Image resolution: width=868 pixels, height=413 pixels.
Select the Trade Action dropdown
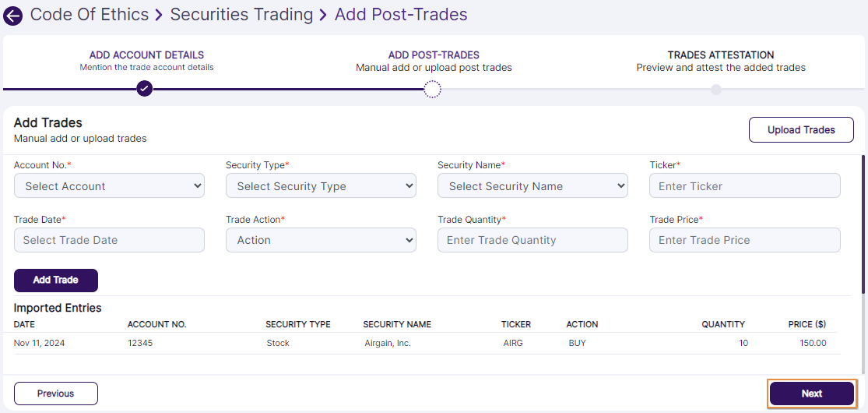tap(321, 240)
